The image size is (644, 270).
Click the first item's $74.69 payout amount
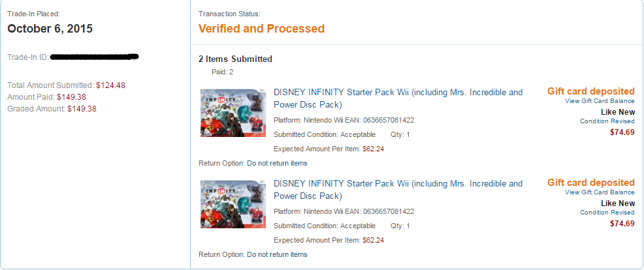tap(622, 132)
